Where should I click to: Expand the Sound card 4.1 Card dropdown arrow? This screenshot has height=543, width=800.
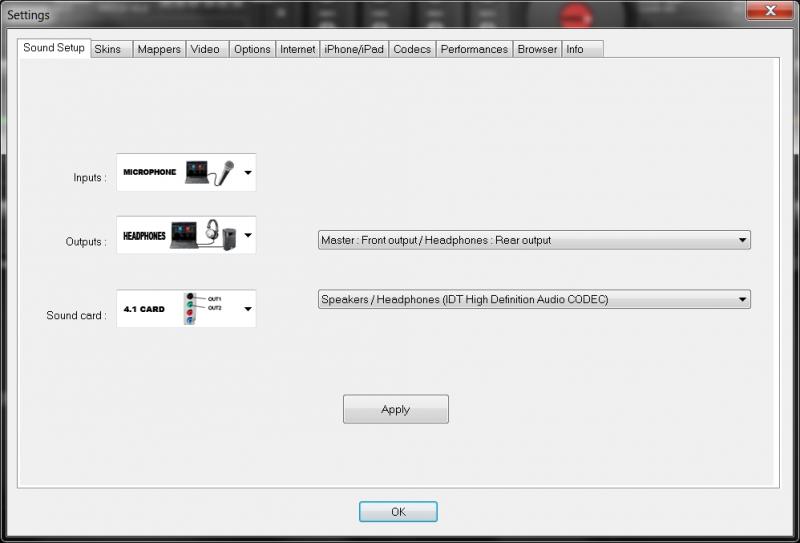pyautogui.click(x=248, y=309)
